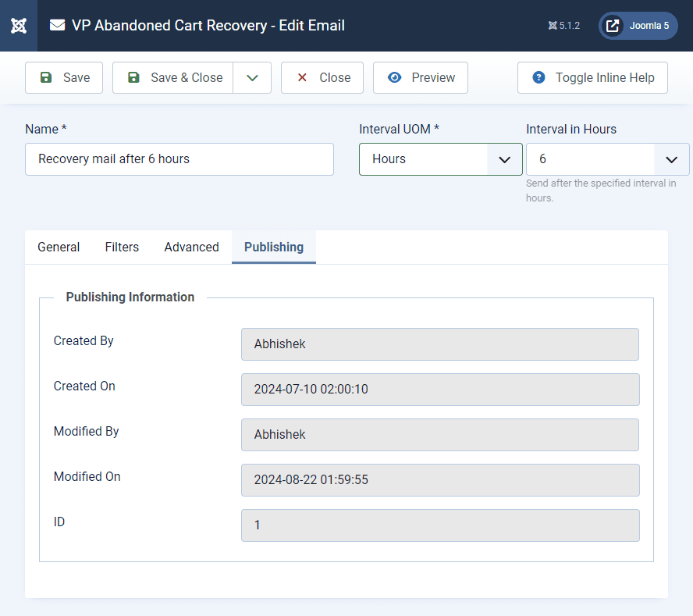Click the Created On date field
Viewport: 693px width, 616px height.
440,390
